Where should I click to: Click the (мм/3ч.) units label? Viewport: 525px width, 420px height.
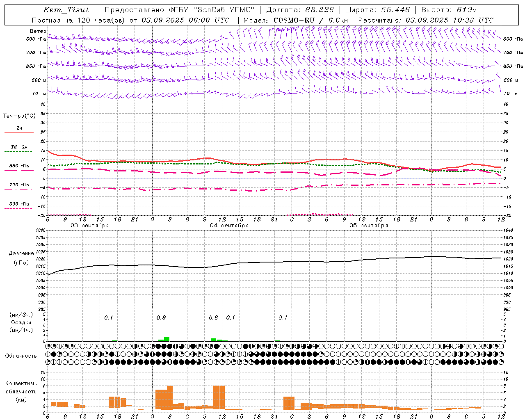pyautogui.click(x=21, y=315)
